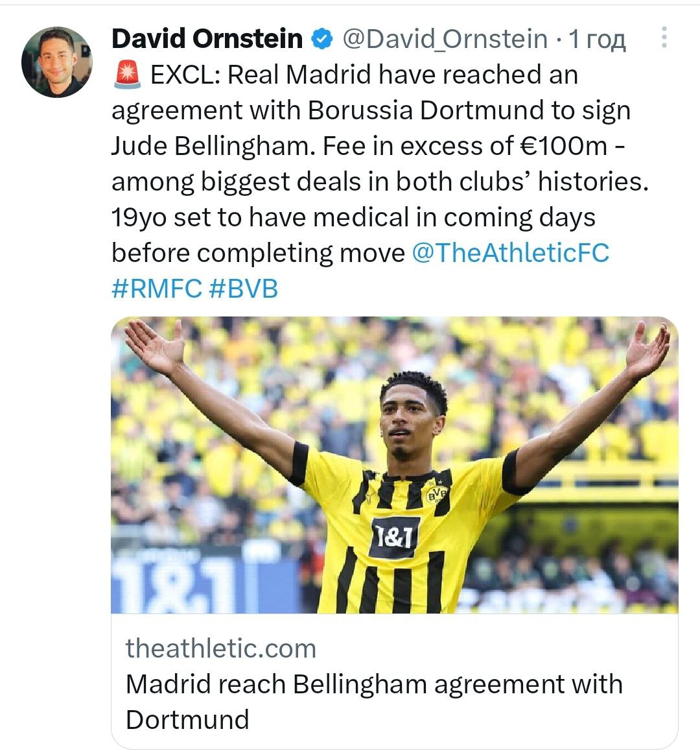Image resolution: width=700 pixels, height=751 pixels.
Task: Open the Bellingham photo link preview
Action: tap(394, 464)
